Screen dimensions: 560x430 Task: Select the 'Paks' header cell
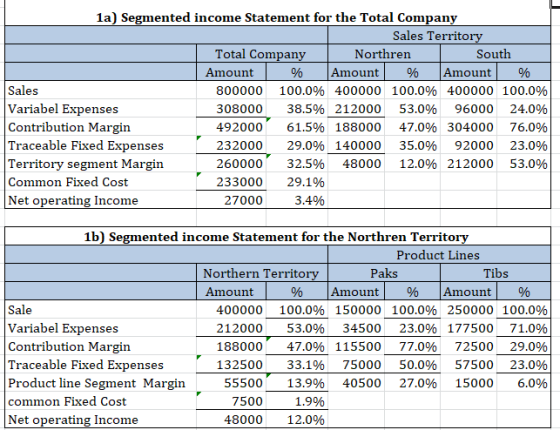(x=384, y=273)
